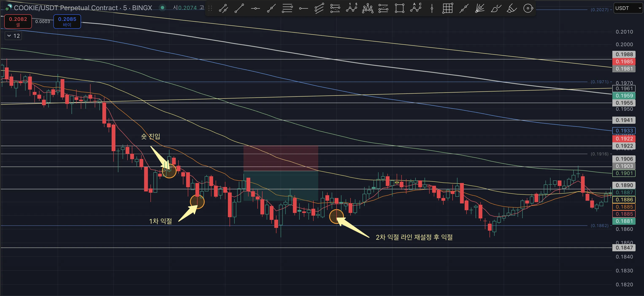This screenshot has width=644, height=296.
Task: Click the 0.1847 price axis label
Action: click(624, 248)
